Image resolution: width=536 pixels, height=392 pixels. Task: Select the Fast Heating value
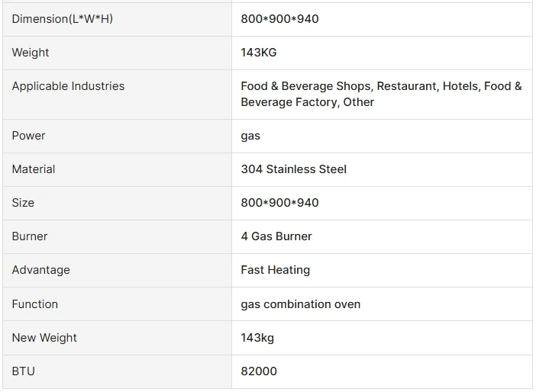click(276, 270)
